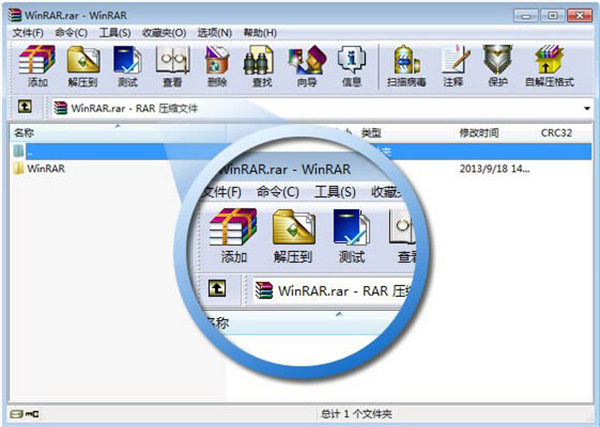
Task: Open the 帮助(H) menu
Action: pyautogui.click(x=260, y=33)
